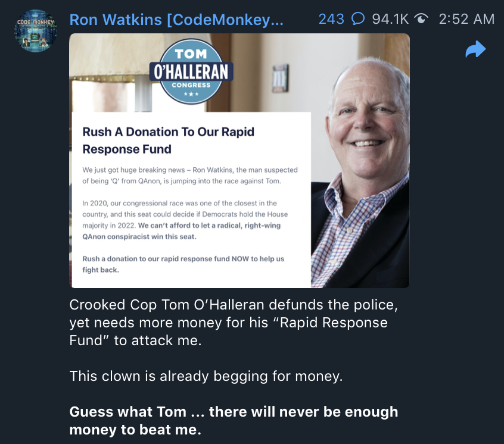
Task: Open the Code Monkey channel avatar
Action: (36, 31)
